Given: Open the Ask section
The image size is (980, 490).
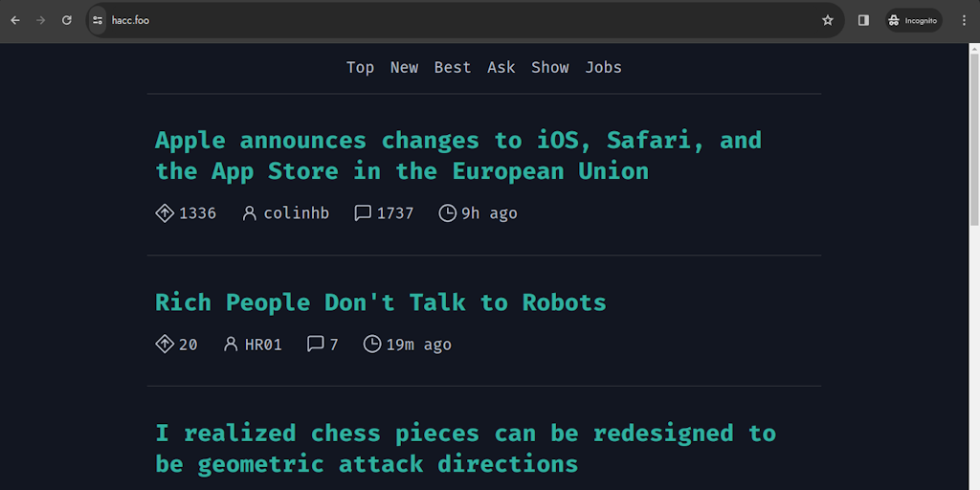Looking at the screenshot, I should click(x=501, y=68).
